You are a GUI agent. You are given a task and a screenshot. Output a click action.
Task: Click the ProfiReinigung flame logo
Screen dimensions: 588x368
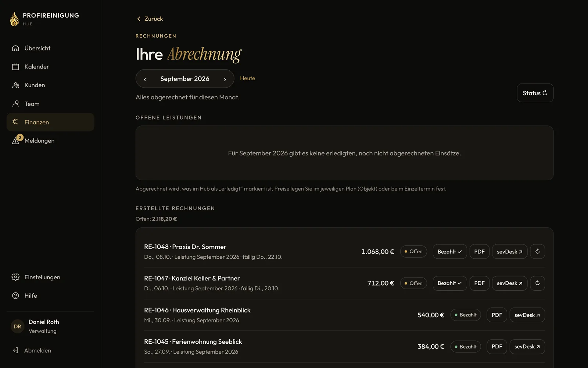14,19
